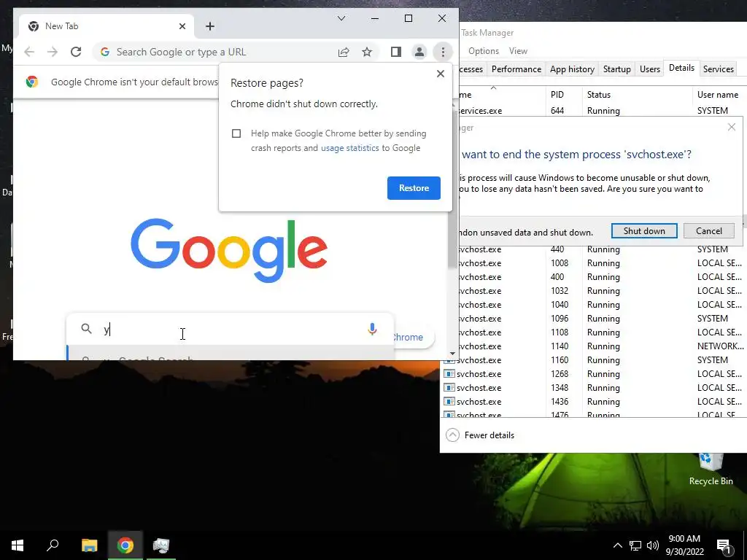Viewport: 747px width, 560px height.
Task: Collapse Task Manager with Fewer details
Action: pos(480,435)
